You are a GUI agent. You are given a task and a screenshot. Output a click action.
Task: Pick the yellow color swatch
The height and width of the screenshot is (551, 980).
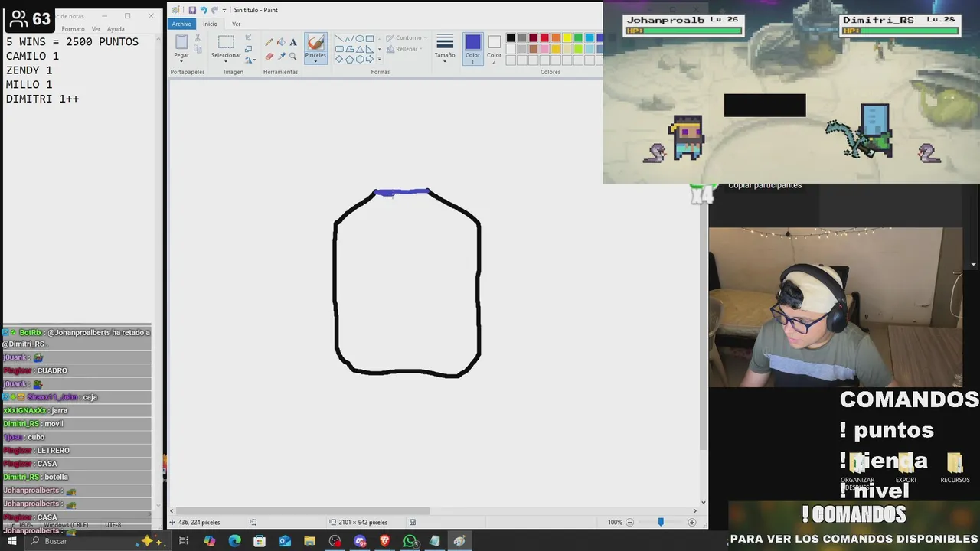click(567, 37)
